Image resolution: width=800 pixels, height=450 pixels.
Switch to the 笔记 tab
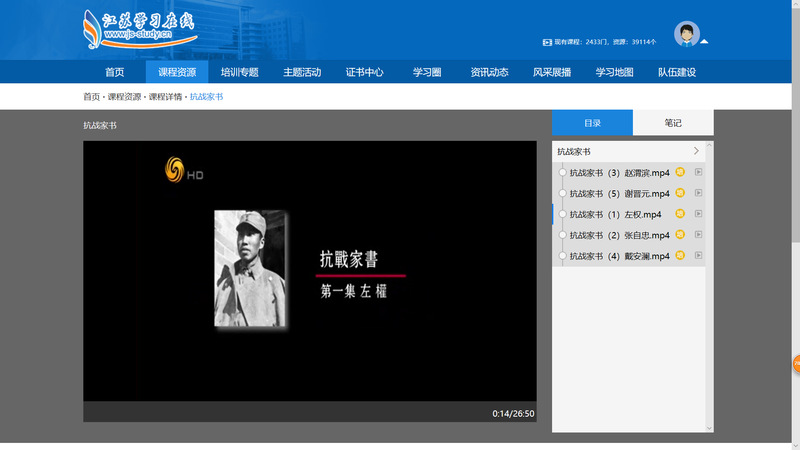click(x=673, y=123)
